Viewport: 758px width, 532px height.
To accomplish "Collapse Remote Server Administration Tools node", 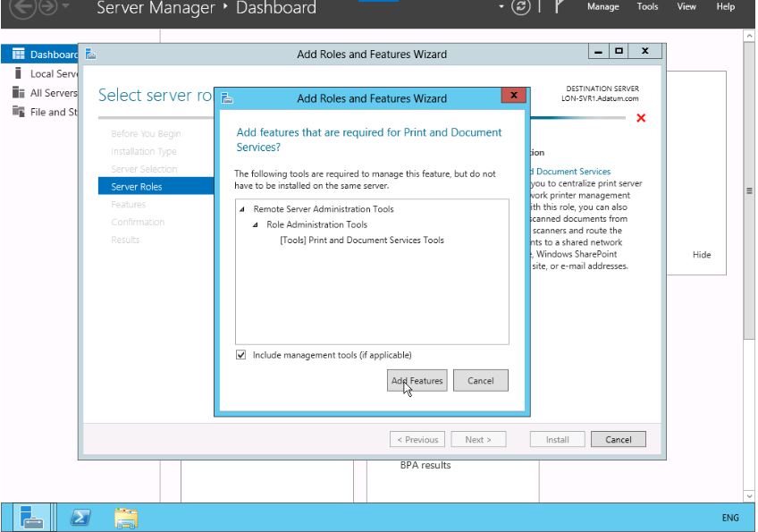I will [243, 209].
